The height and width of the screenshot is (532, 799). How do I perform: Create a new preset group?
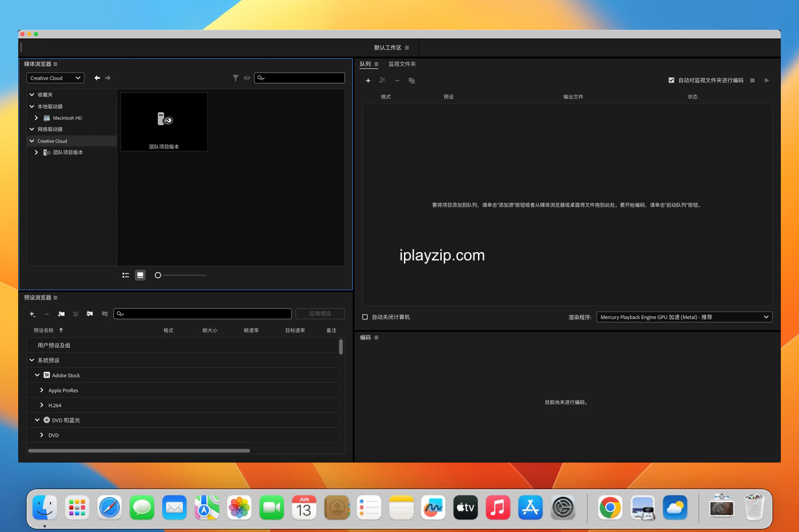pos(61,314)
